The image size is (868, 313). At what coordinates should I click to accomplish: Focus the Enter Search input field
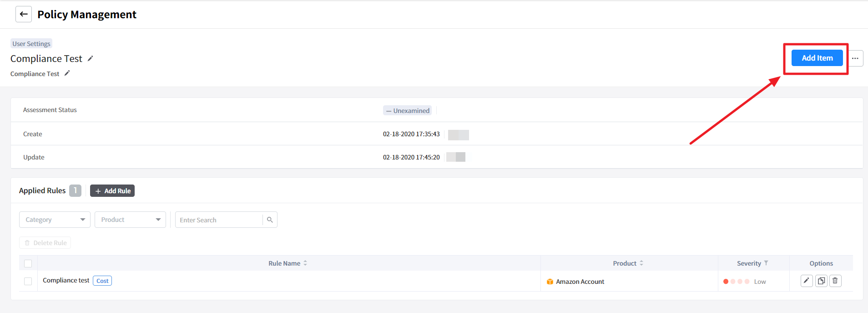(218, 220)
